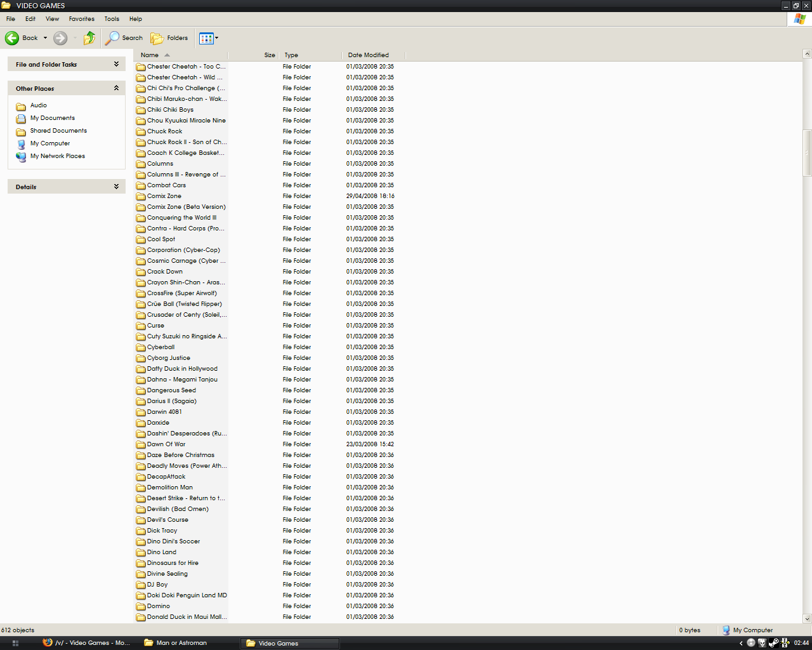Screen dimensions: 812x650
Task: Select the Curse folder icon
Action: 141,326
